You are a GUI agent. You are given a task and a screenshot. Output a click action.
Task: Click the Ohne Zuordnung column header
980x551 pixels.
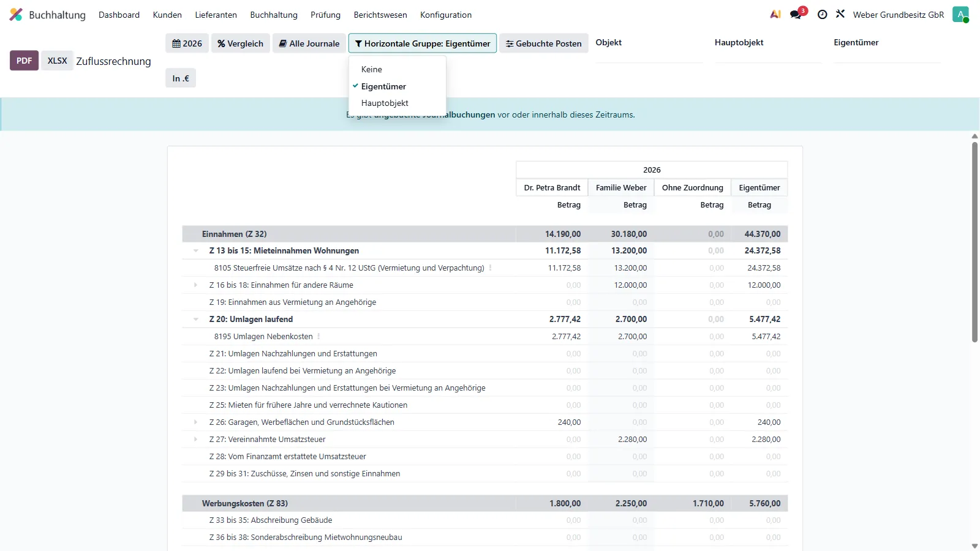click(693, 187)
